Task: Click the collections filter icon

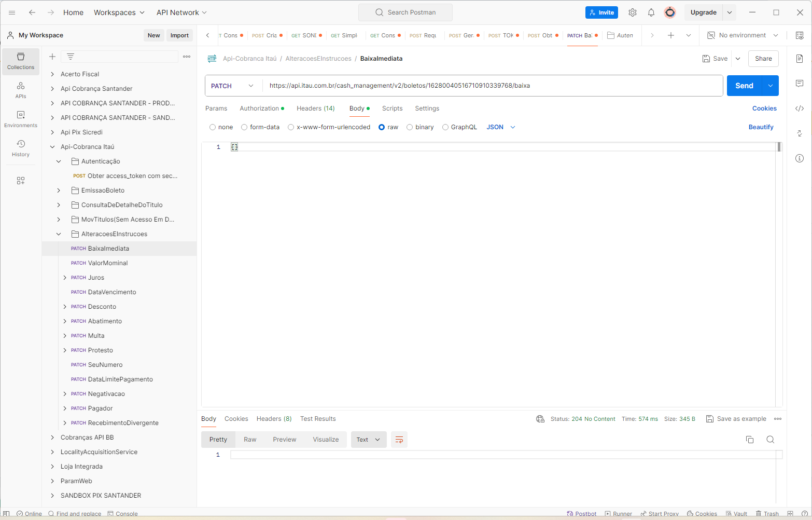Action: pyautogui.click(x=71, y=57)
